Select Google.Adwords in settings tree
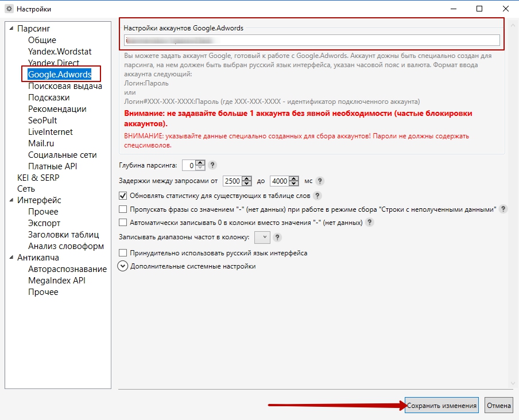519x420 pixels. [x=60, y=75]
